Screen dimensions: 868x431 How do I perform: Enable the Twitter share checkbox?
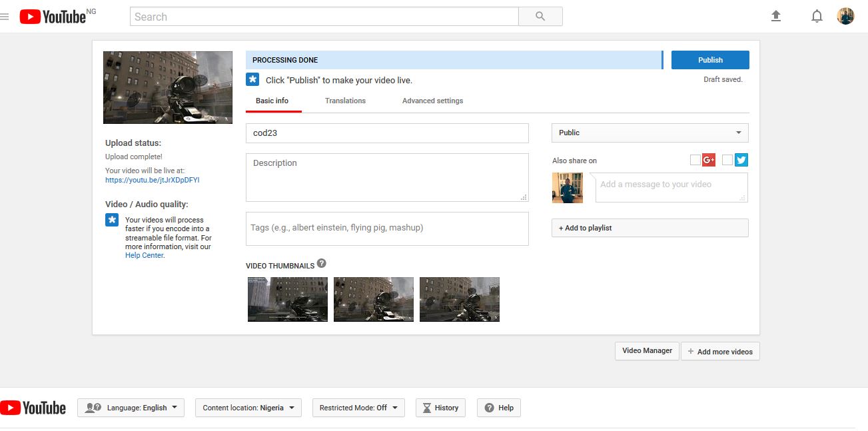(727, 160)
